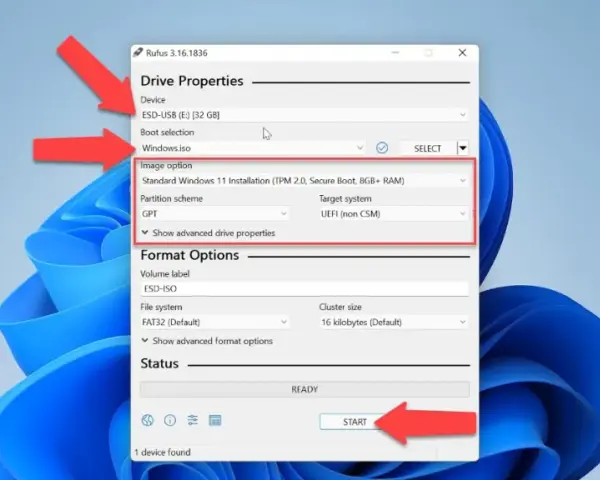This screenshot has height=480, width=600.
Task: Open the Image option dropdown
Action: [304, 181]
